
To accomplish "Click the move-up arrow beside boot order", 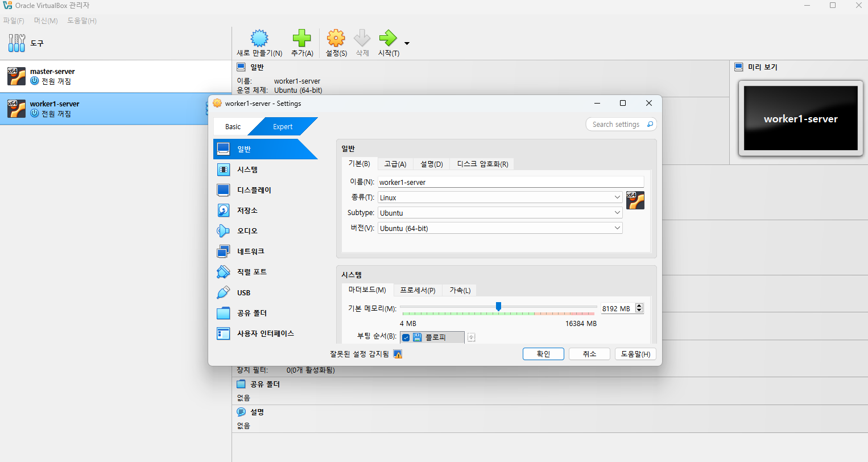I will (x=471, y=337).
